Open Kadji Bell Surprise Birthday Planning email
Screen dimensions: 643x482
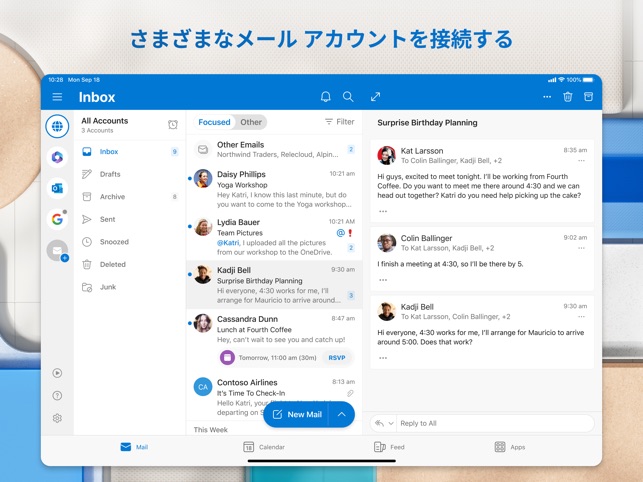274,285
